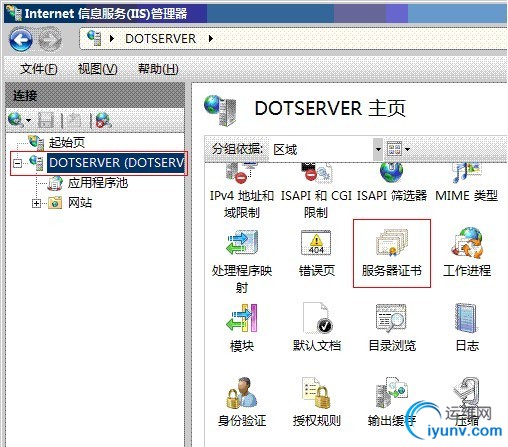The height and width of the screenshot is (447, 508).
Task: Click arrow before DOTSERVER in address bar
Action: click(112, 39)
